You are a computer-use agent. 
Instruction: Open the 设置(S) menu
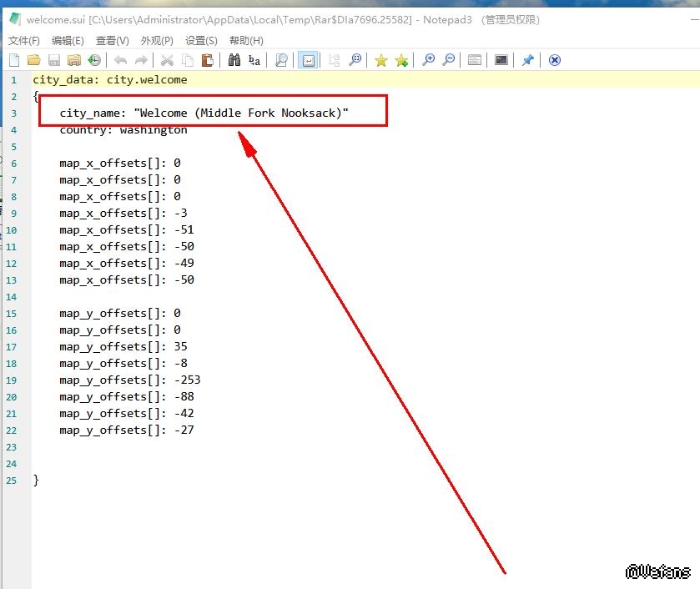point(201,40)
